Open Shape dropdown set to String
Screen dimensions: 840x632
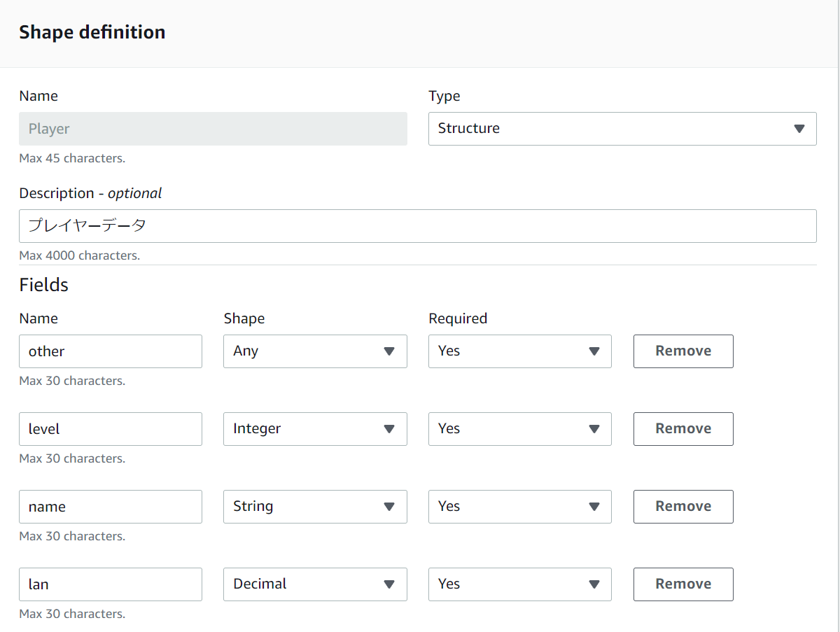pyautogui.click(x=315, y=507)
